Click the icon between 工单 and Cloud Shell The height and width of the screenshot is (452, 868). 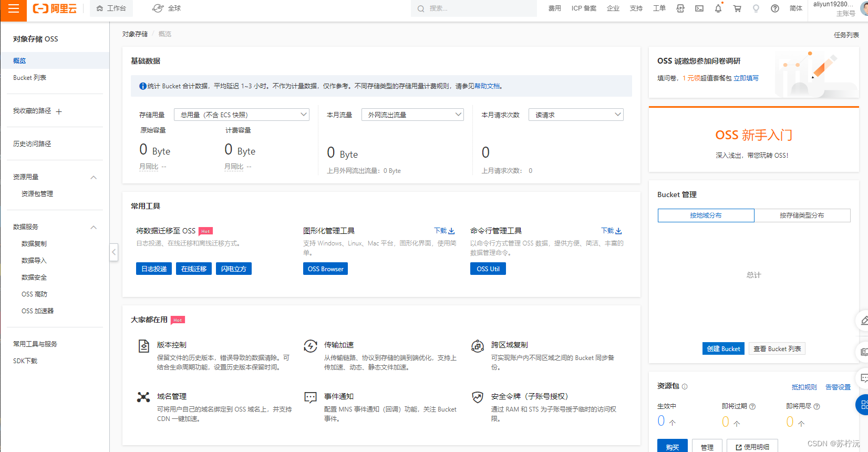680,8
